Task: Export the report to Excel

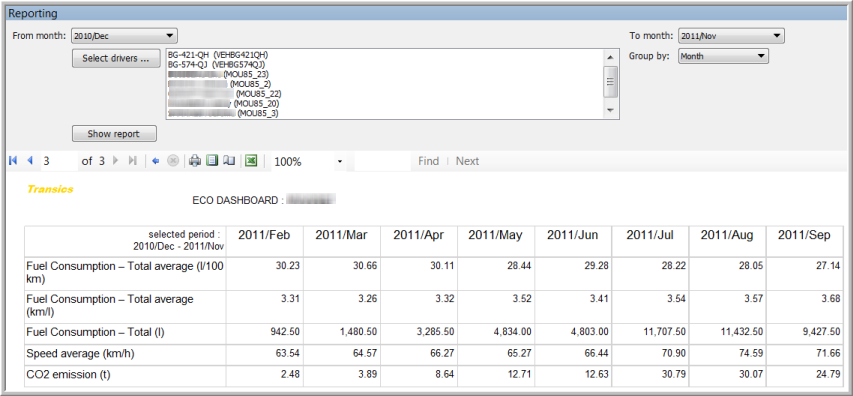Action: tap(251, 161)
